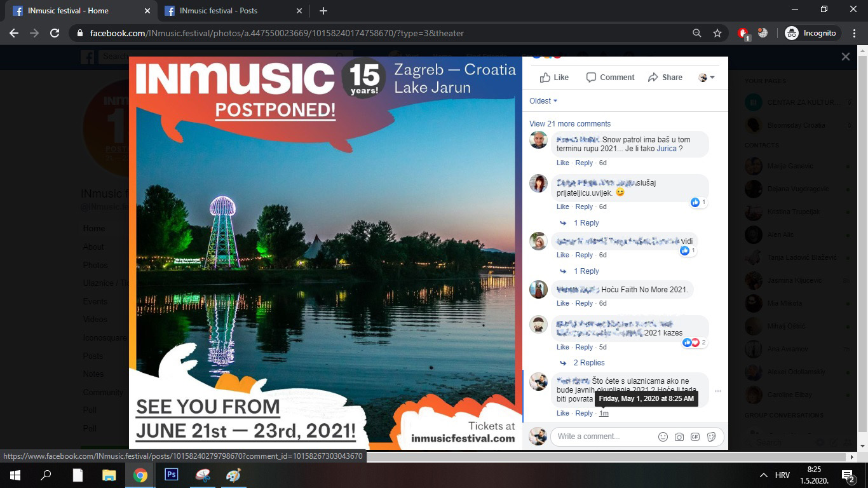
Task: Open Chrome three-dot menu
Action: click(x=854, y=33)
